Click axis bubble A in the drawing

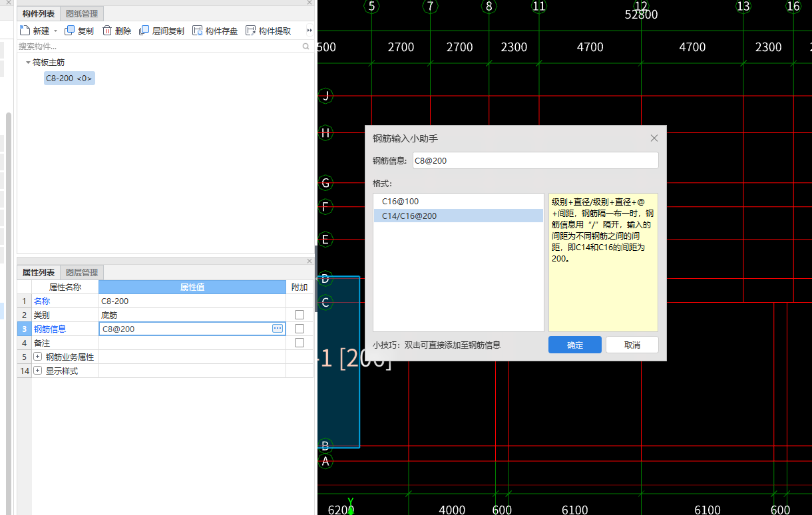pyautogui.click(x=325, y=460)
